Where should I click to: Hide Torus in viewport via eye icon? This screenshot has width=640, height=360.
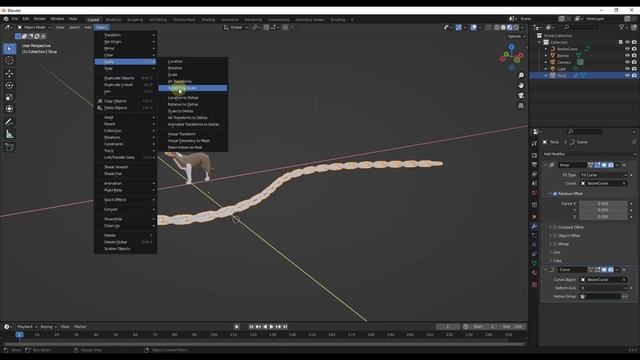pos(627,76)
